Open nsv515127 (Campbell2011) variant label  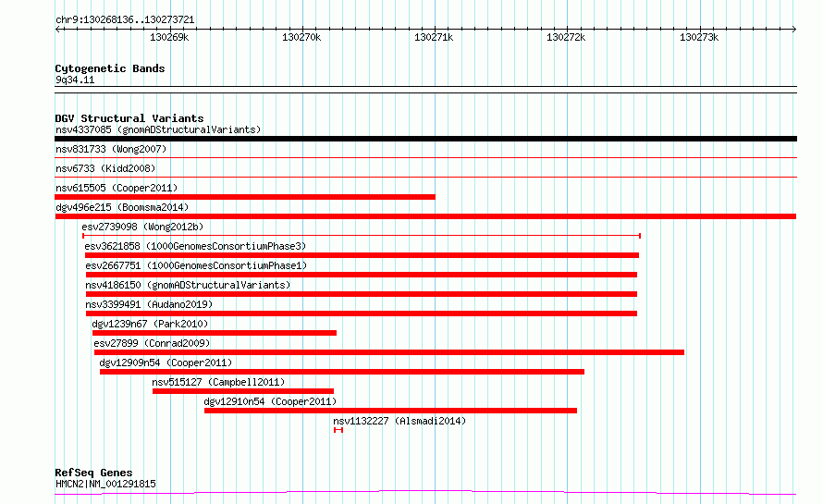tap(218, 382)
